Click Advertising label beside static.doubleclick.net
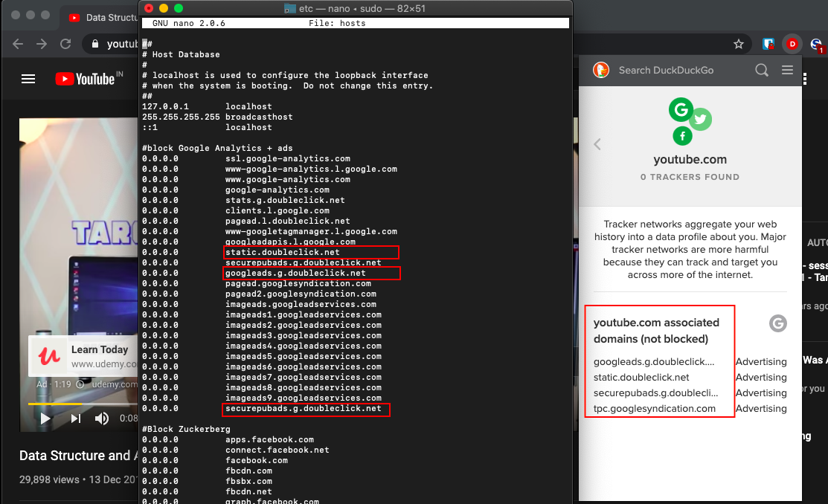The image size is (828, 504). [x=761, y=378]
